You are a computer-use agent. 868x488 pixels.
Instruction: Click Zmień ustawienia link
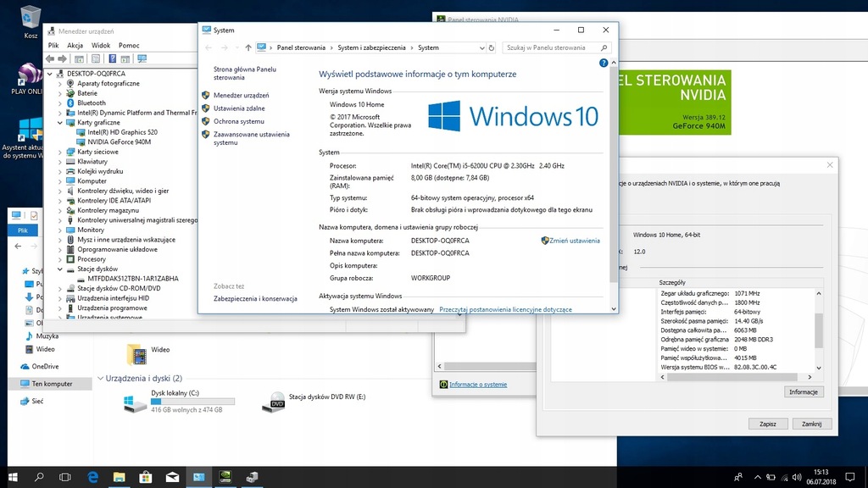tap(574, 241)
